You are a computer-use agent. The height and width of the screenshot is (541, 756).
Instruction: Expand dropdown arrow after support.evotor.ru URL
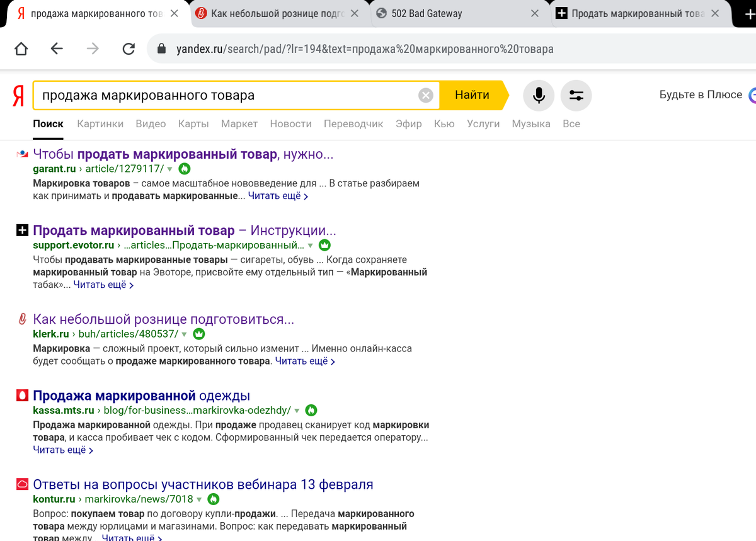click(310, 246)
